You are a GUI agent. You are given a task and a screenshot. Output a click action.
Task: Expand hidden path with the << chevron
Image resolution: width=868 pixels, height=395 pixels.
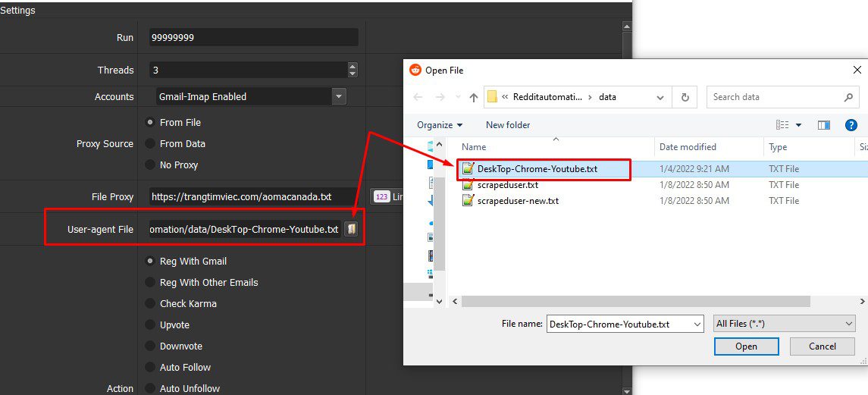coord(505,97)
